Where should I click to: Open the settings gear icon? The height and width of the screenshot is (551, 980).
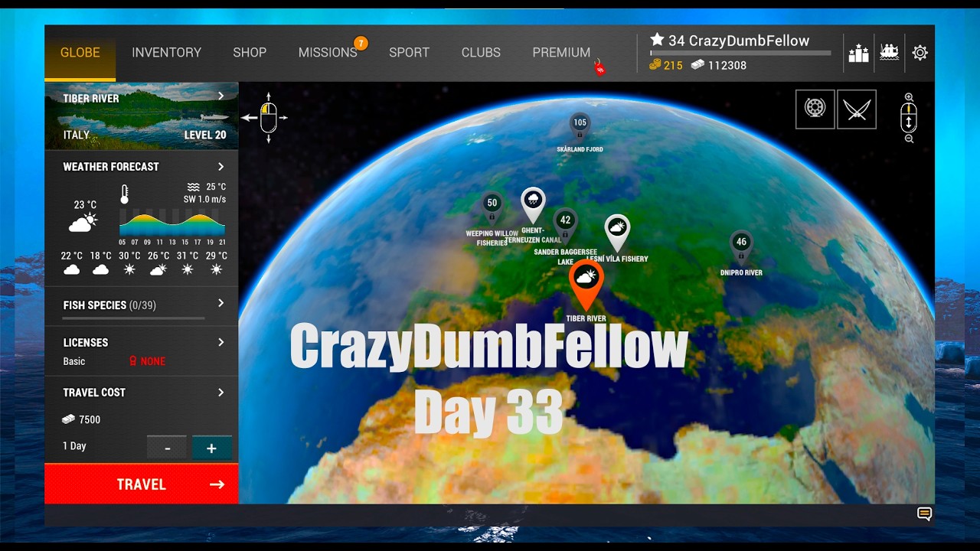920,53
